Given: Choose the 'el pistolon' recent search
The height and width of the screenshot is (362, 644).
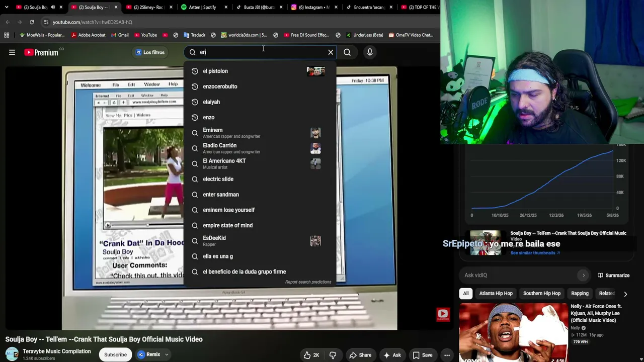Looking at the screenshot, I should [260, 71].
